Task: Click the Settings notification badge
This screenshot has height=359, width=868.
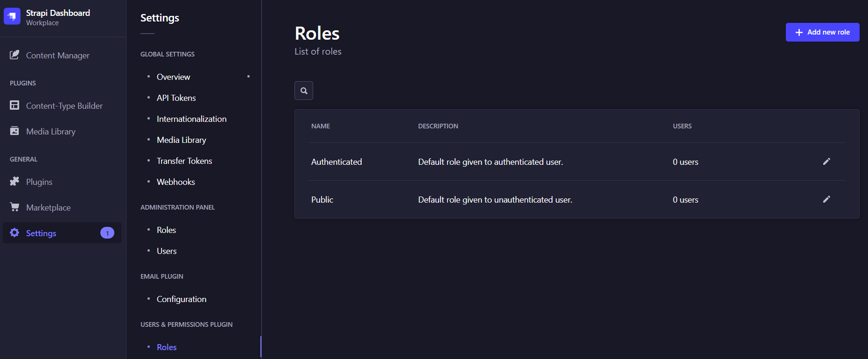Action: 107,233
